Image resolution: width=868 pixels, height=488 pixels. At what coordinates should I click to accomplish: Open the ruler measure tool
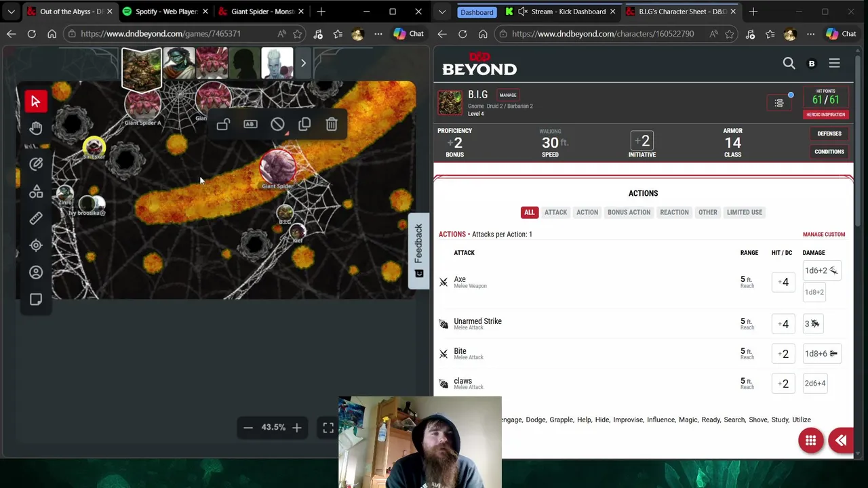(36, 218)
